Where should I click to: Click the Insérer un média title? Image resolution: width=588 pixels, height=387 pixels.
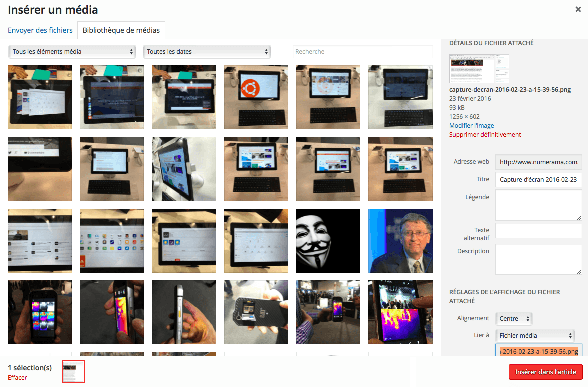click(53, 10)
